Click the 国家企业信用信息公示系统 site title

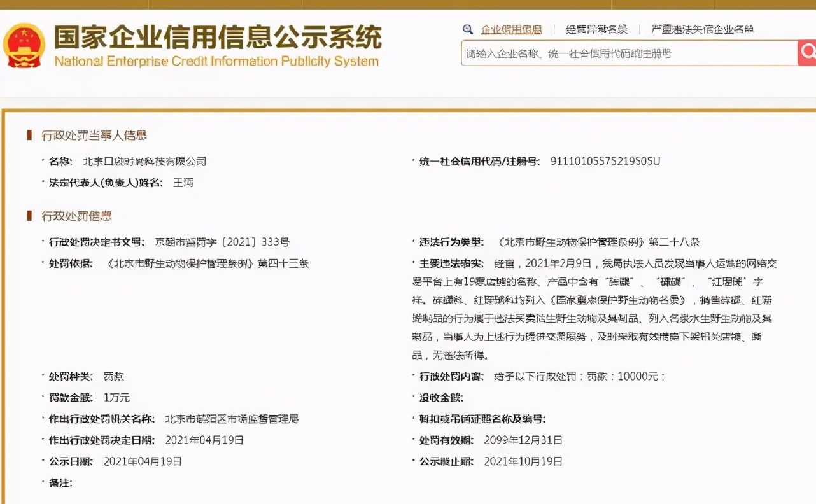tap(217, 37)
